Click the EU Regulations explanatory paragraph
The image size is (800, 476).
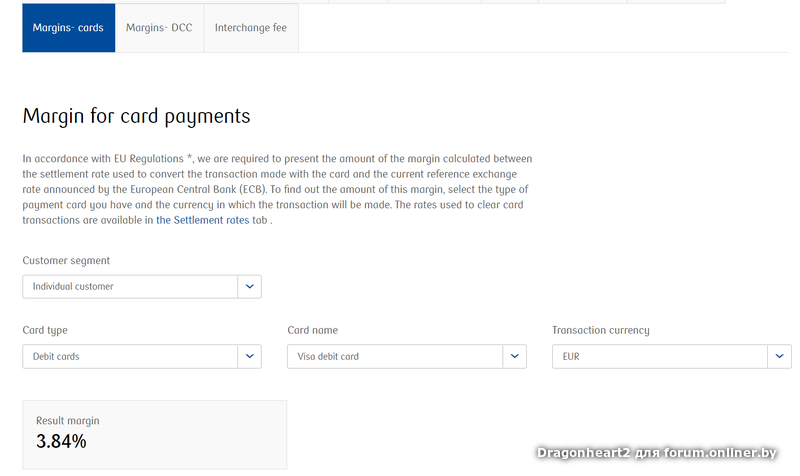click(x=277, y=189)
